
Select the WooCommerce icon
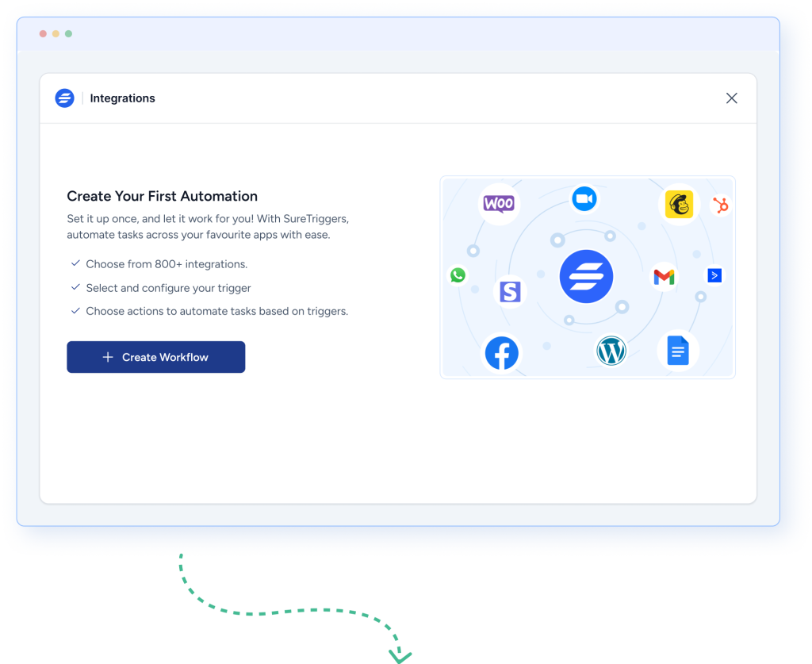coord(499,204)
